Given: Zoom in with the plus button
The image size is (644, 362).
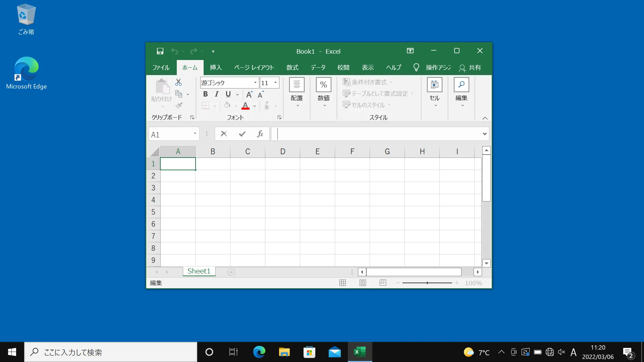Looking at the screenshot, I should [457, 283].
